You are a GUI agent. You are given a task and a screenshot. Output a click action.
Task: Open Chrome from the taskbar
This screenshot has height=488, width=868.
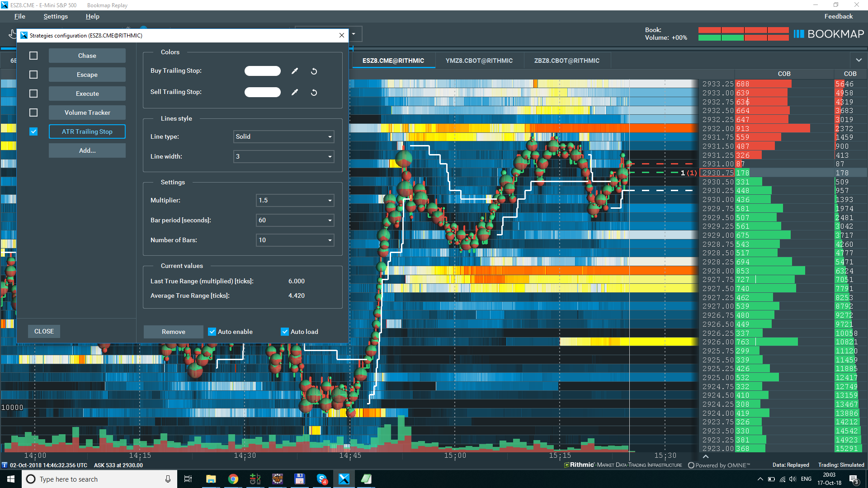[233, 479]
